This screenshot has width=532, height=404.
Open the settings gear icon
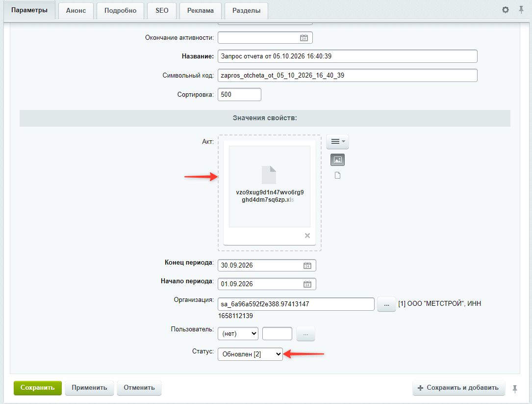tap(505, 10)
